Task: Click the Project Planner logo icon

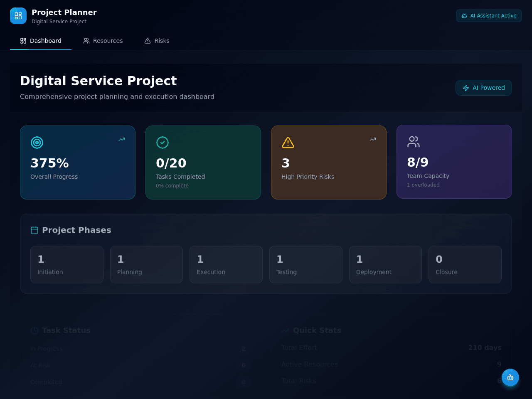Action: [x=18, y=16]
